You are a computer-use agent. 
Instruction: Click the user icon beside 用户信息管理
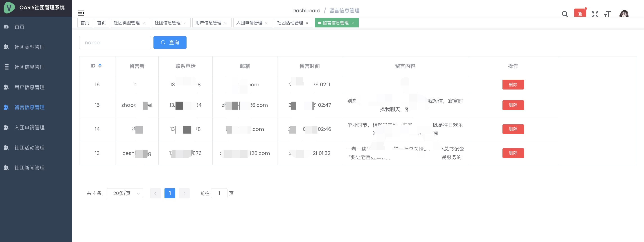click(6, 87)
